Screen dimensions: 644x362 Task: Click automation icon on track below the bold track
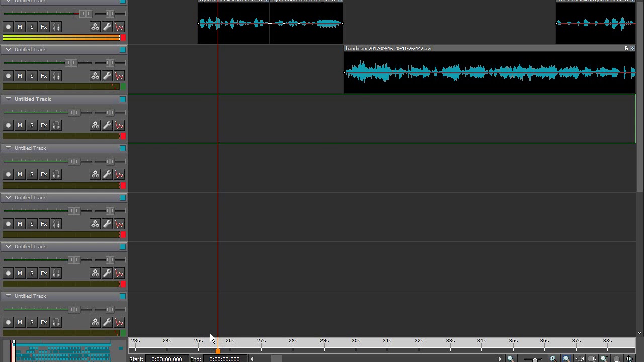[x=119, y=174]
